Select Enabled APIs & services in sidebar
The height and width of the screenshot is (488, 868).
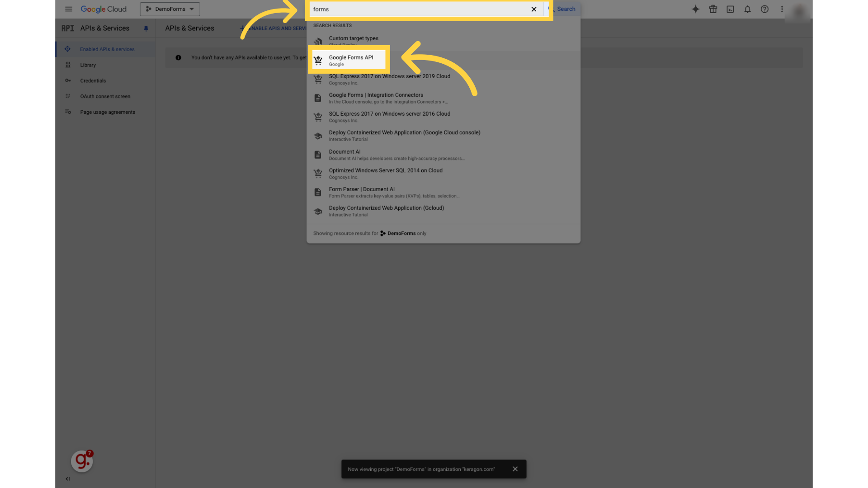click(x=106, y=49)
